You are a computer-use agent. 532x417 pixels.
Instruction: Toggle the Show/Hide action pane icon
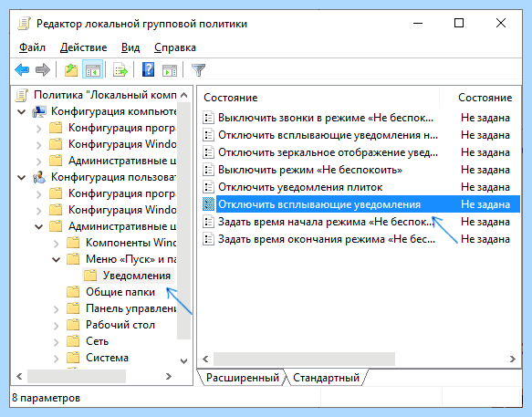(x=170, y=70)
